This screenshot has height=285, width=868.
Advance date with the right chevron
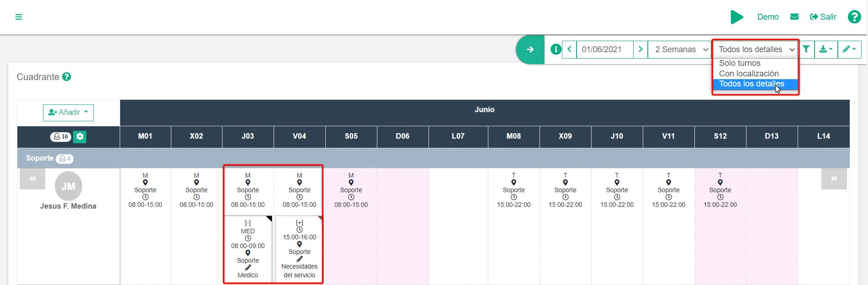pos(640,49)
